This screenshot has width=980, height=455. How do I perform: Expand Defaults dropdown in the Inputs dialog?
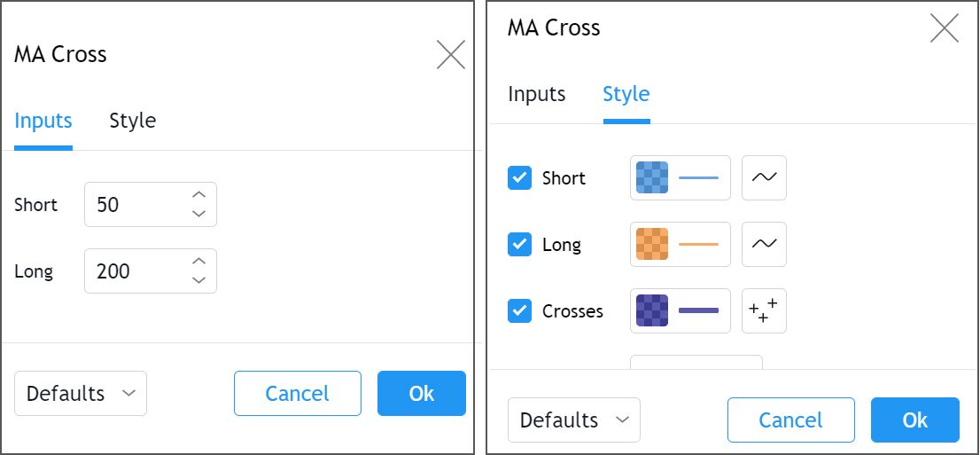(x=81, y=394)
